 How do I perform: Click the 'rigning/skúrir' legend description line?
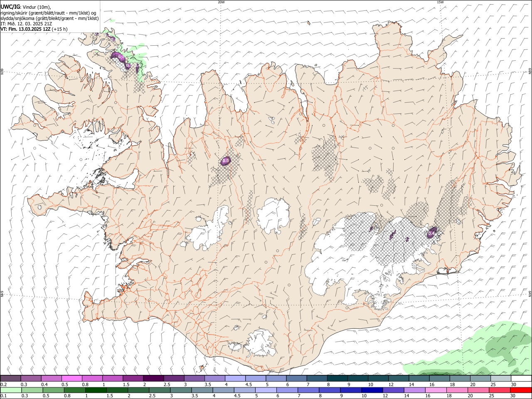[48, 13]
